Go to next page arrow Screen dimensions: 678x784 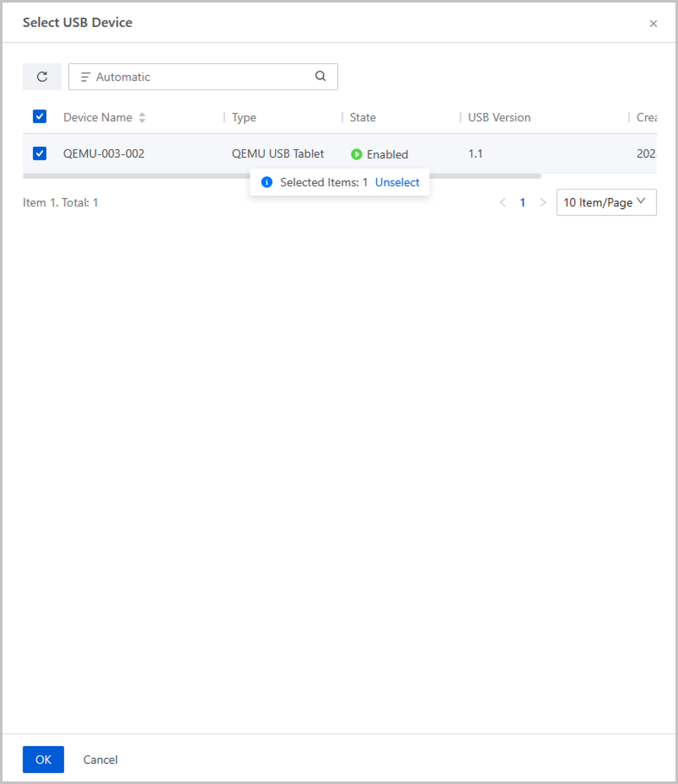[x=543, y=202]
